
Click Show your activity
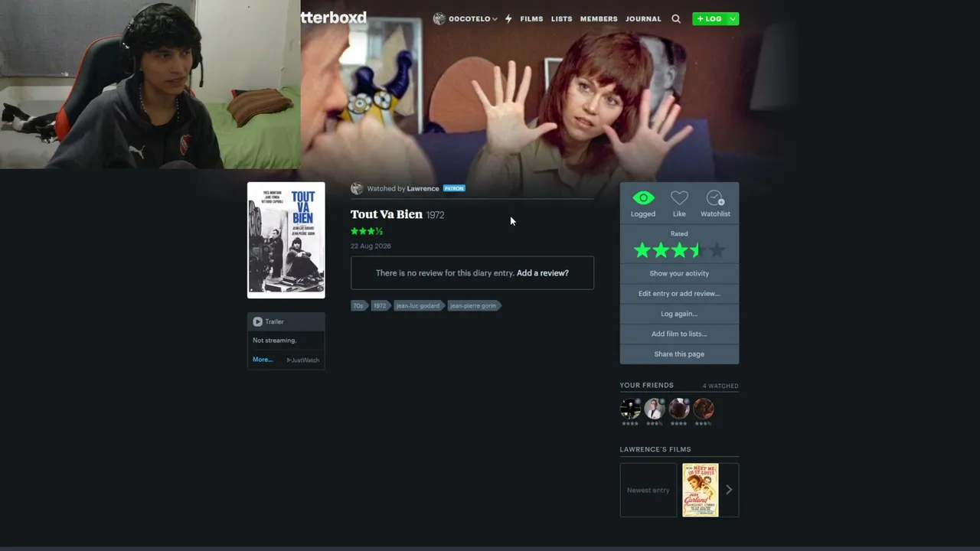[679, 273]
